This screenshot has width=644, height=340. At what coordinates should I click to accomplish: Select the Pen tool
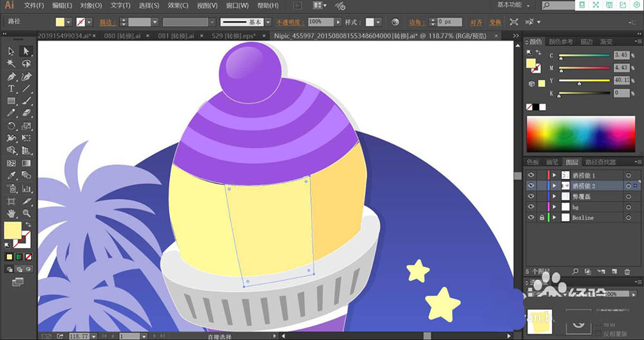(x=12, y=77)
